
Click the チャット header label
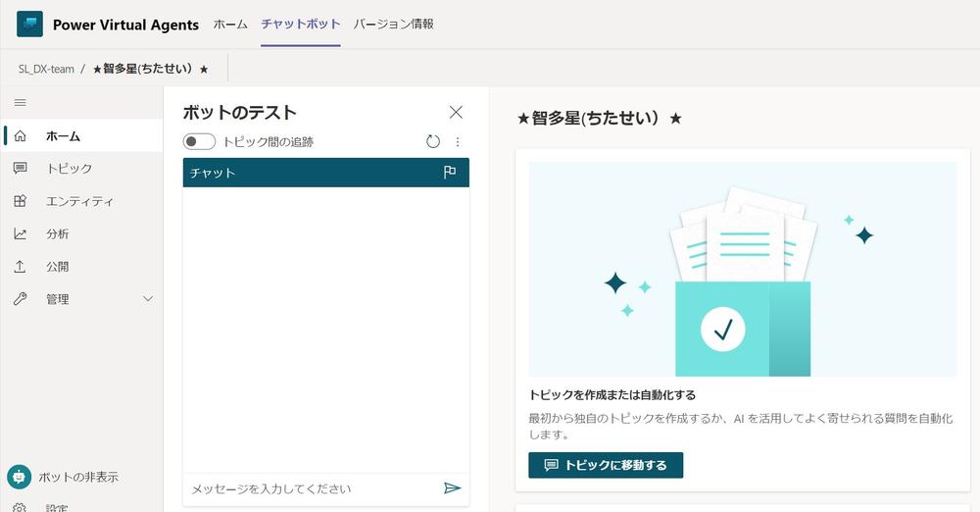213,173
